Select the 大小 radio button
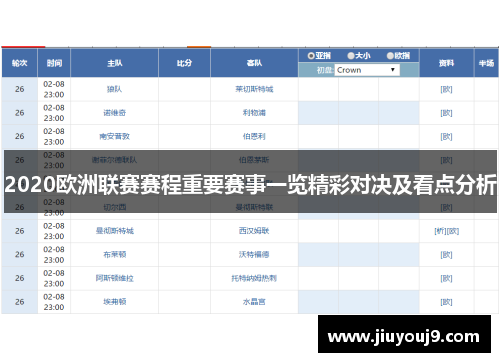Viewport: 500px width, 362px height. click(x=351, y=56)
